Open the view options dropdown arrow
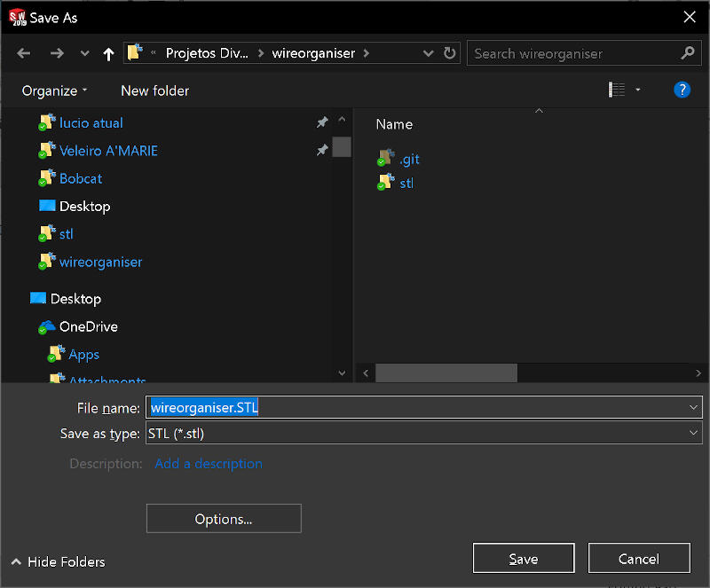 tap(638, 90)
